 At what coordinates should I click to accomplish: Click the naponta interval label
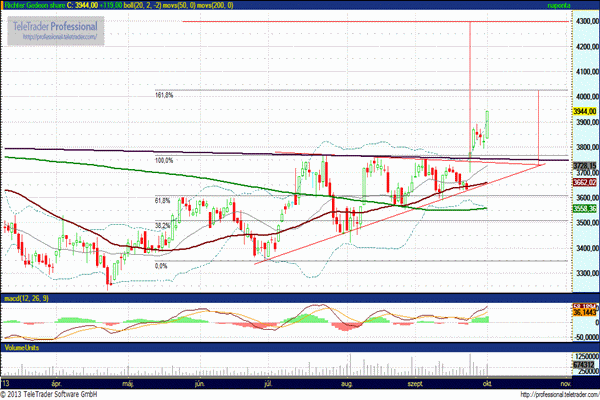click(559, 5)
